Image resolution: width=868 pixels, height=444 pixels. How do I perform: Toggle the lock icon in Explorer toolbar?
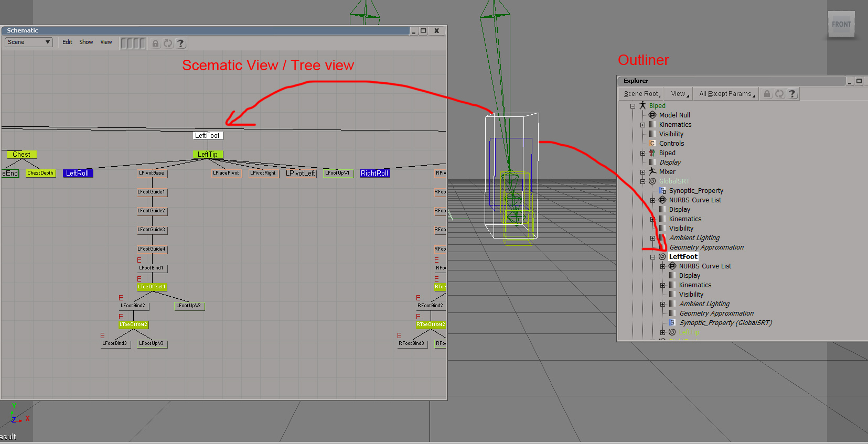tap(767, 94)
